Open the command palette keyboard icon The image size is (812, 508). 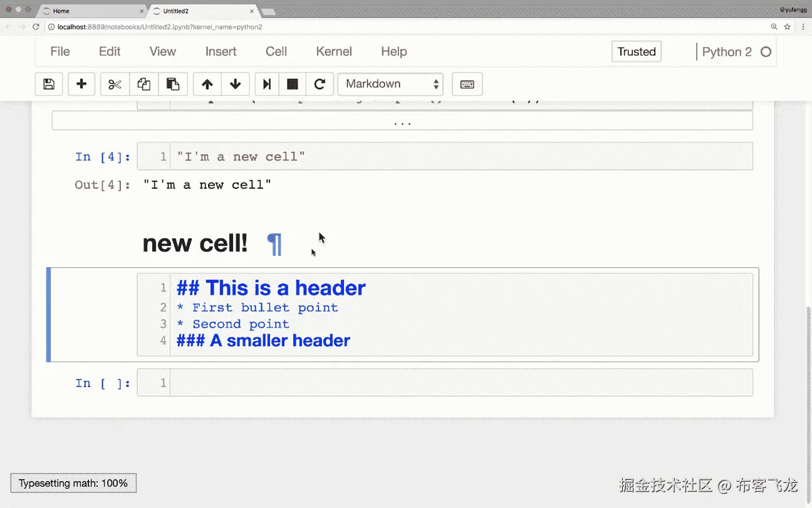pyautogui.click(x=467, y=84)
